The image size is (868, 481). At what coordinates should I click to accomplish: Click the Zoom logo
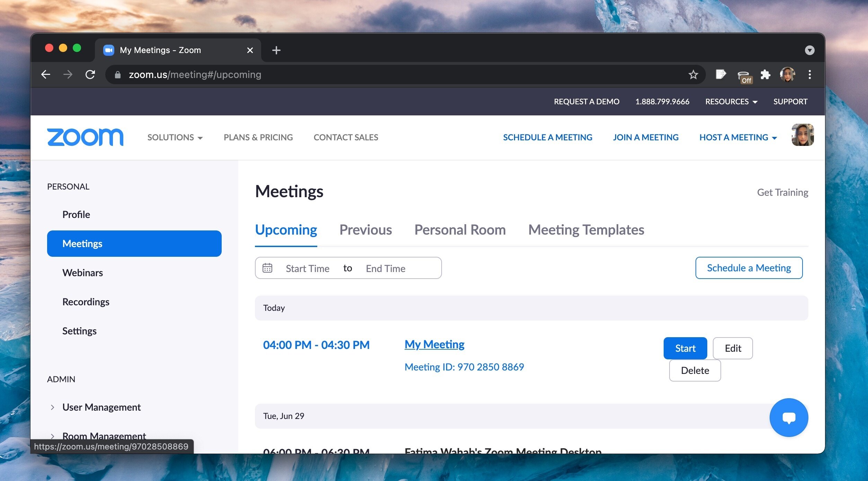pyautogui.click(x=85, y=137)
